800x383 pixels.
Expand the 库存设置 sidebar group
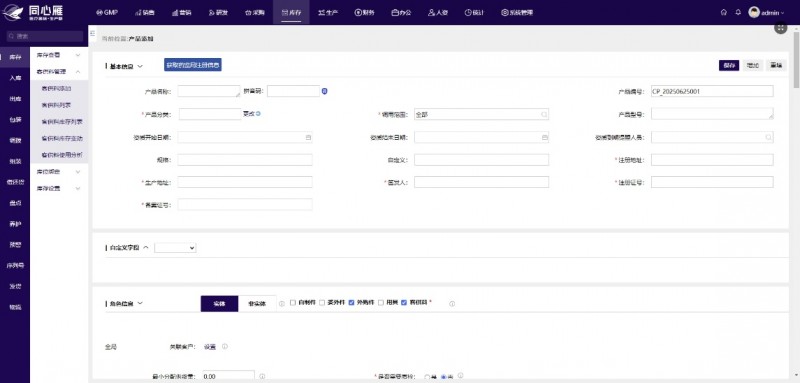(x=59, y=188)
